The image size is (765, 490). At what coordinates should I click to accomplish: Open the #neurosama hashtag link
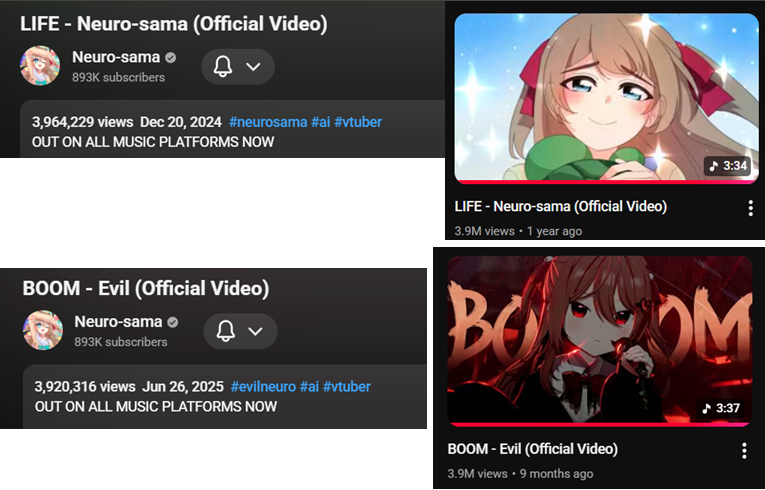(268, 122)
